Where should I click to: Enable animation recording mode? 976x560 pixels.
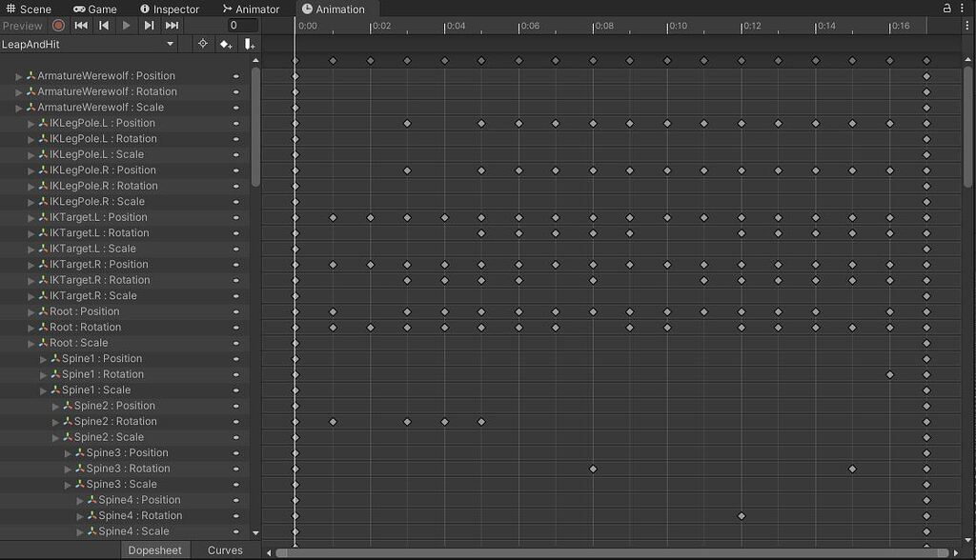[57, 26]
